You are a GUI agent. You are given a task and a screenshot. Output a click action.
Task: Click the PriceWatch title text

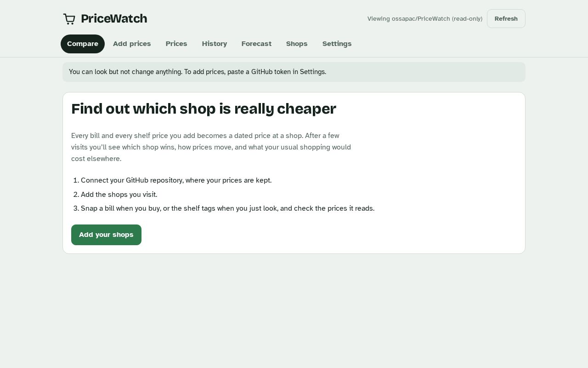point(114,19)
